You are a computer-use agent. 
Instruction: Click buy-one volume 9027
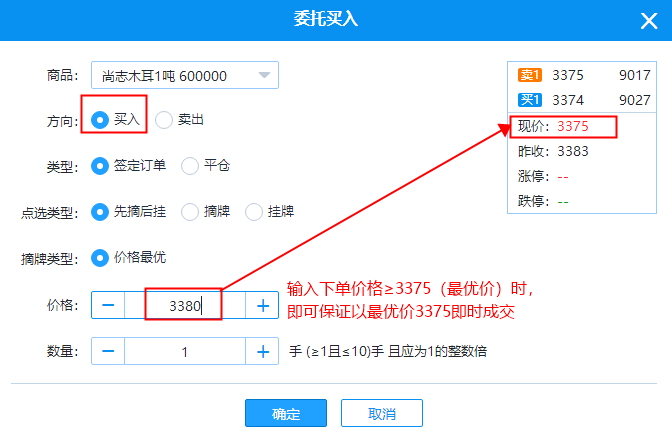pyautogui.click(x=635, y=100)
